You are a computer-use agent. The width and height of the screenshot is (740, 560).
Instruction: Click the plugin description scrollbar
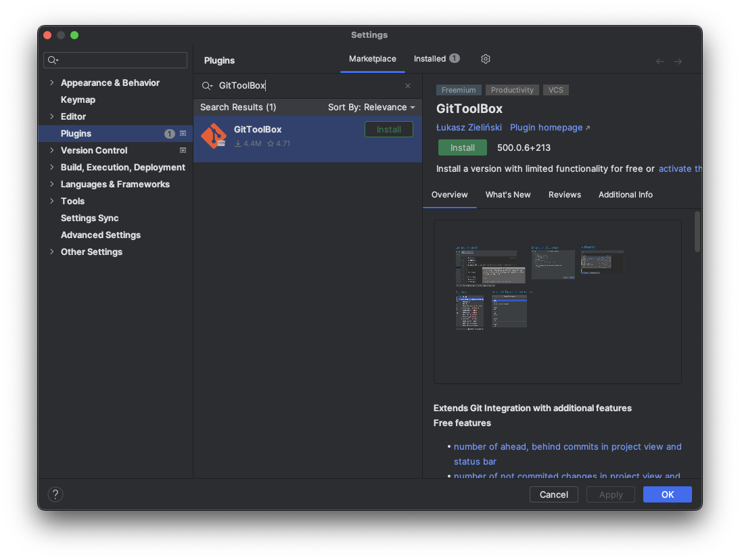697,232
